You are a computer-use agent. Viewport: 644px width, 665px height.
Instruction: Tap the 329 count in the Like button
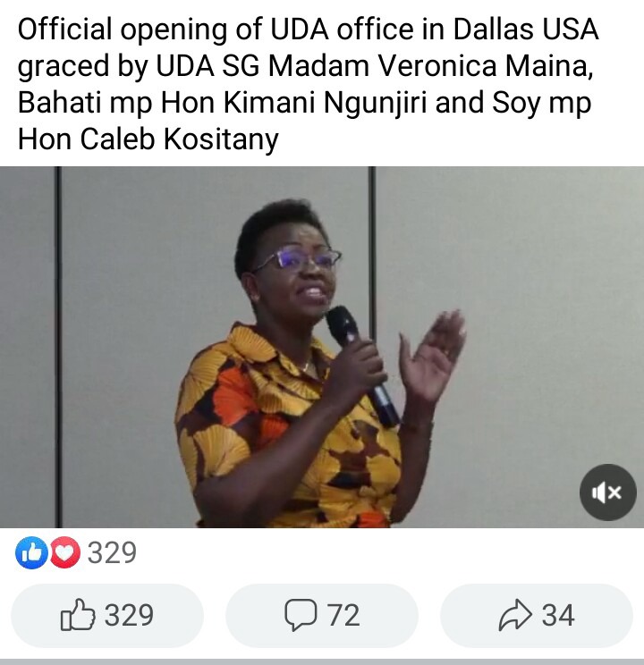coord(129,615)
